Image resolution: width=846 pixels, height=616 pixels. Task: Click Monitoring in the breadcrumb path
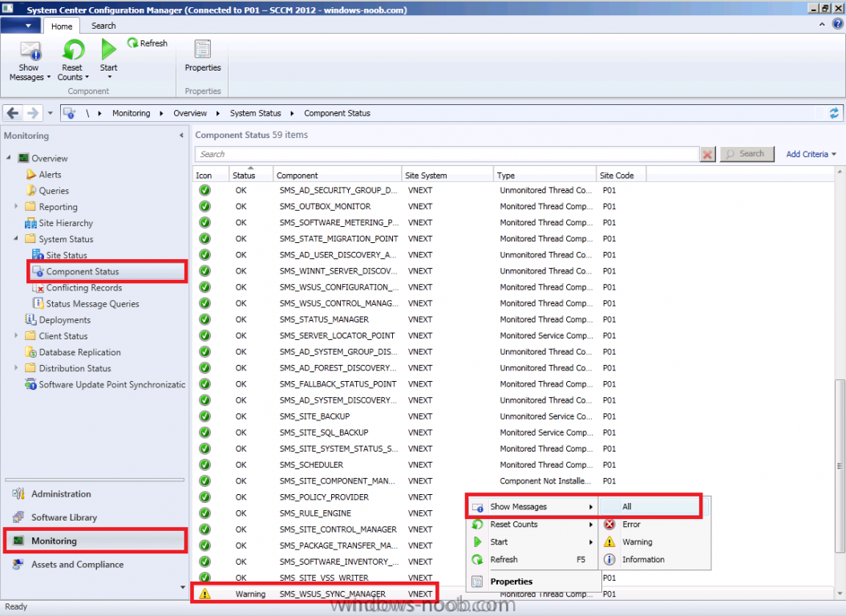(131, 113)
